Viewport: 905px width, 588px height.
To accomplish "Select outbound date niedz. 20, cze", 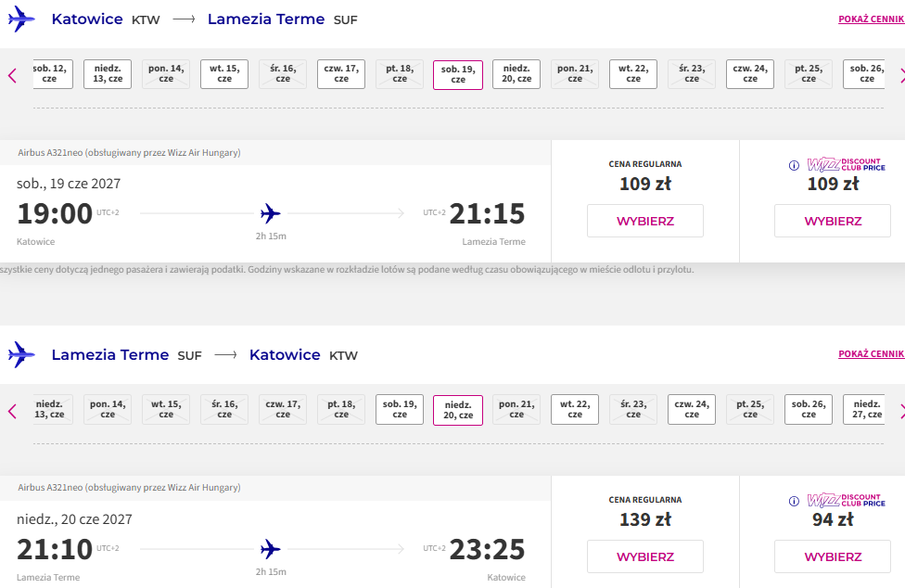I will [516, 74].
